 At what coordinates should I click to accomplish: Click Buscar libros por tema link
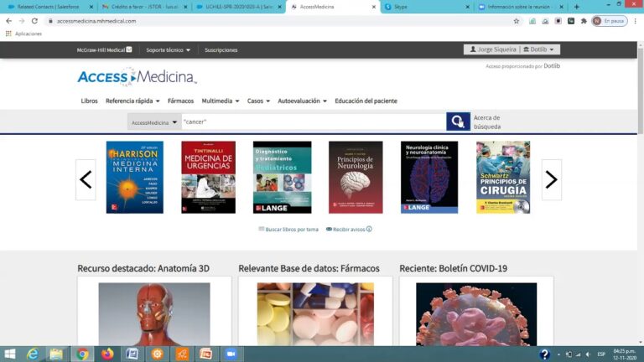288,230
